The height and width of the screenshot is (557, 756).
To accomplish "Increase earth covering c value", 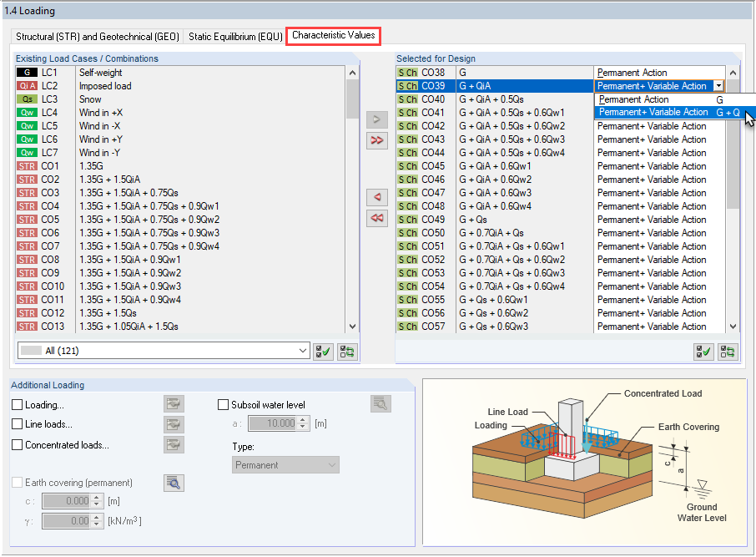I will click(97, 498).
